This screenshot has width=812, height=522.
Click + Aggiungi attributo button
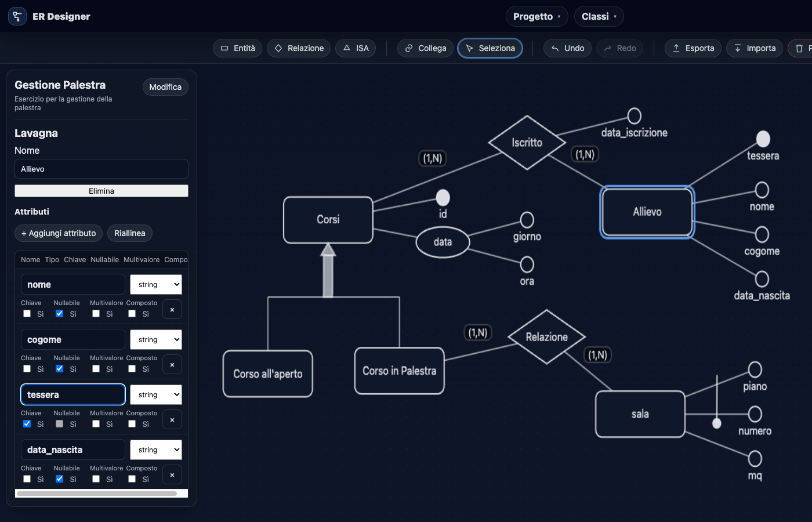pyautogui.click(x=59, y=233)
